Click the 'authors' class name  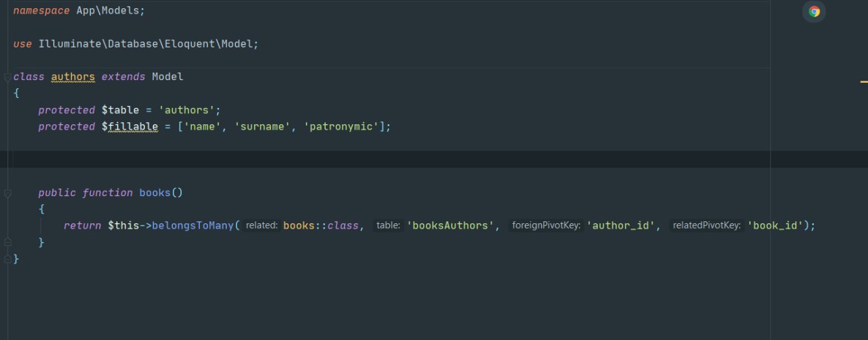(x=73, y=77)
